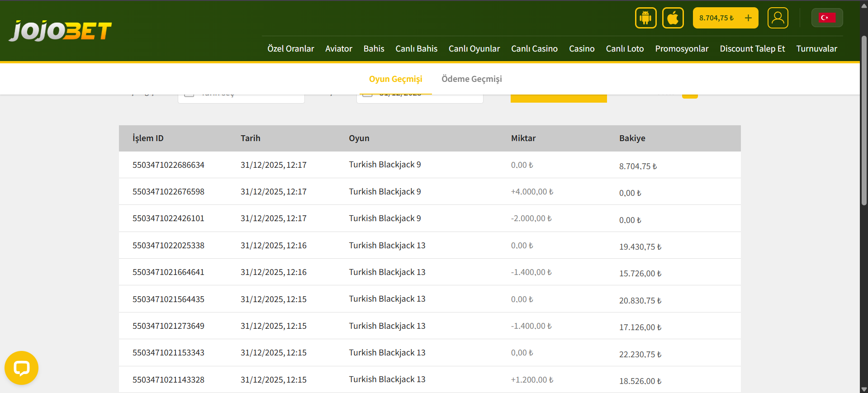Click the Oyun column header
Screen dimensions: 868x393
[359, 138]
